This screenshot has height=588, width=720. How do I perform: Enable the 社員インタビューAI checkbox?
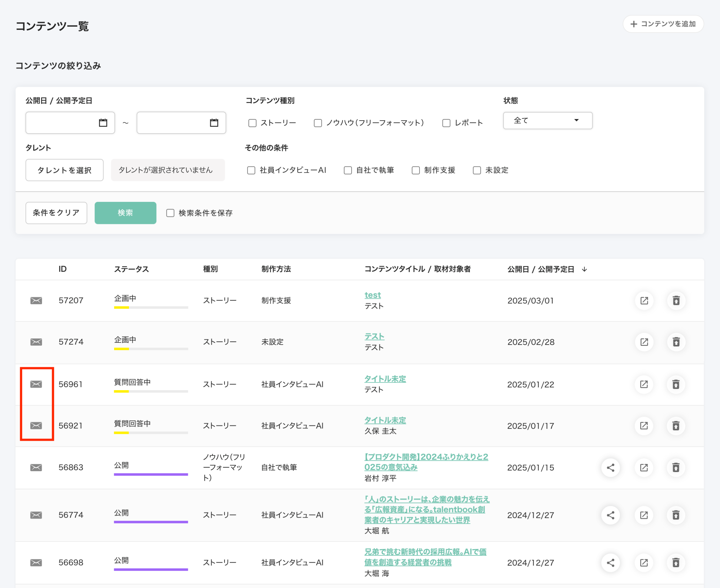[x=251, y=170]
